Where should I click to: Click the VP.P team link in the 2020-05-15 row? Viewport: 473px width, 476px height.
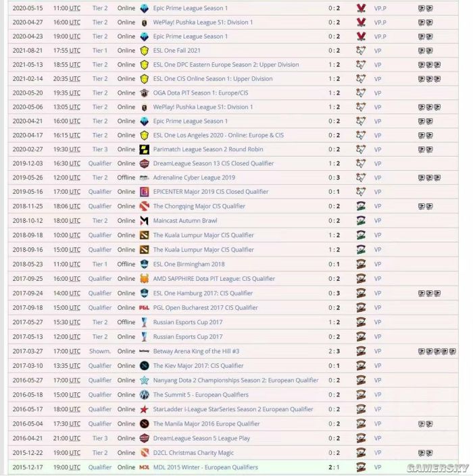[x=380, y=9]
